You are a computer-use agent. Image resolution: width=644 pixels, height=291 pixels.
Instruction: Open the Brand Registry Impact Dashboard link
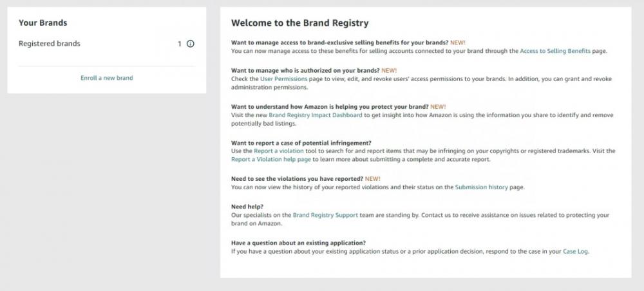coord(316,115)
